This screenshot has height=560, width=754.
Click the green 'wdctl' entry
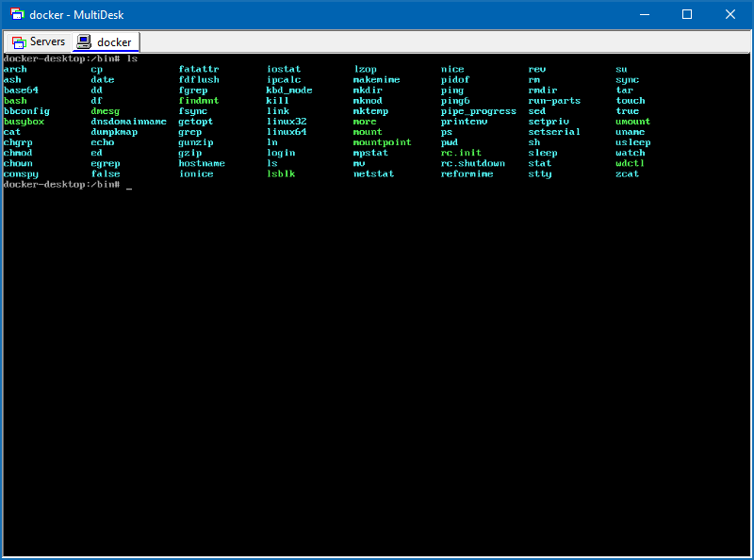pyautogui.click(x=630, y=163)
